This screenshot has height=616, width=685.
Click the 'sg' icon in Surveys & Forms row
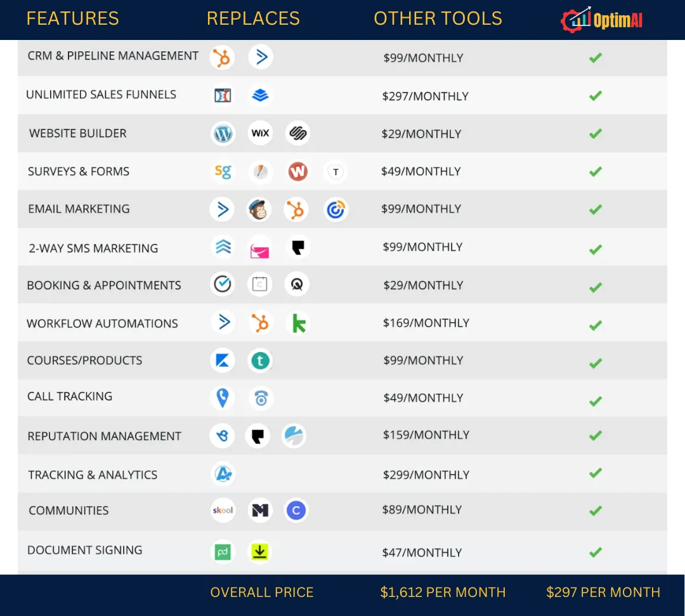(x=223, y=171)
